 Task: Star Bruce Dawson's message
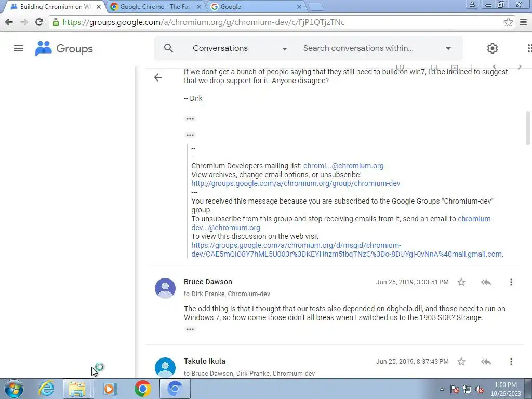click(x=461, y=282)
